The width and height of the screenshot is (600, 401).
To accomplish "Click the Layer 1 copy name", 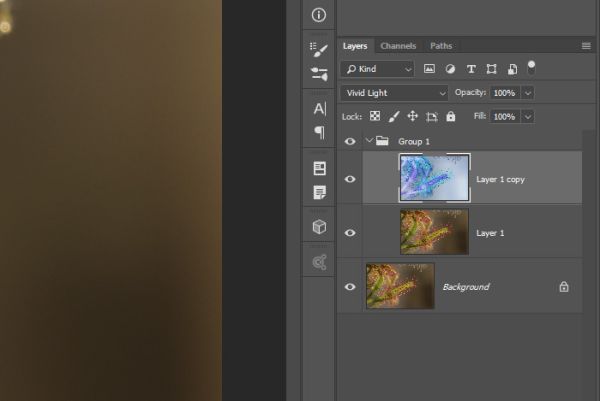I will (x=500, y=179).
